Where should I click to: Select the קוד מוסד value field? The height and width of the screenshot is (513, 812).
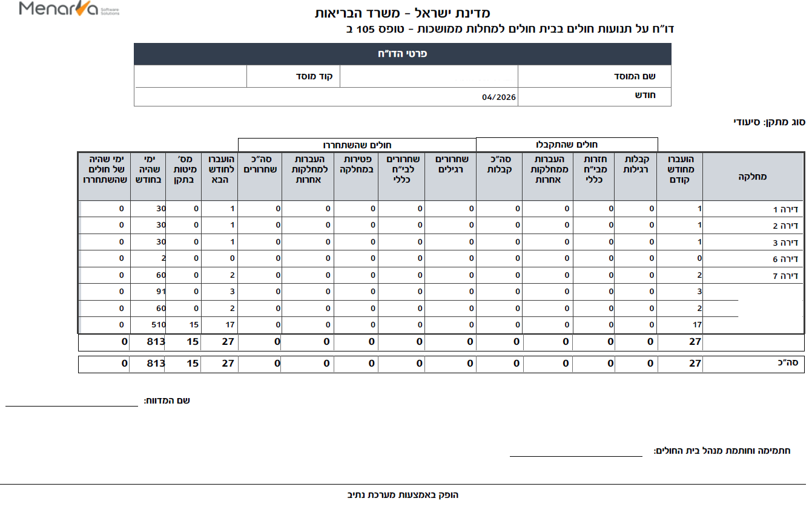[191, 76]
